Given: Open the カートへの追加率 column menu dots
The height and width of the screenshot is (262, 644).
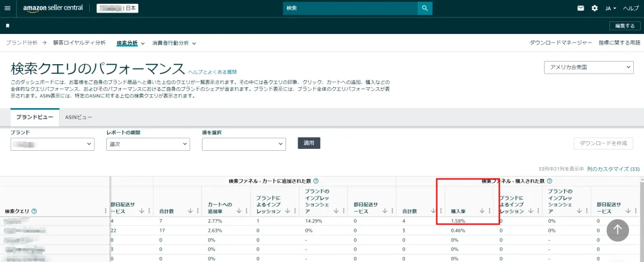Looking at the screenshot, I should [247, 210].
